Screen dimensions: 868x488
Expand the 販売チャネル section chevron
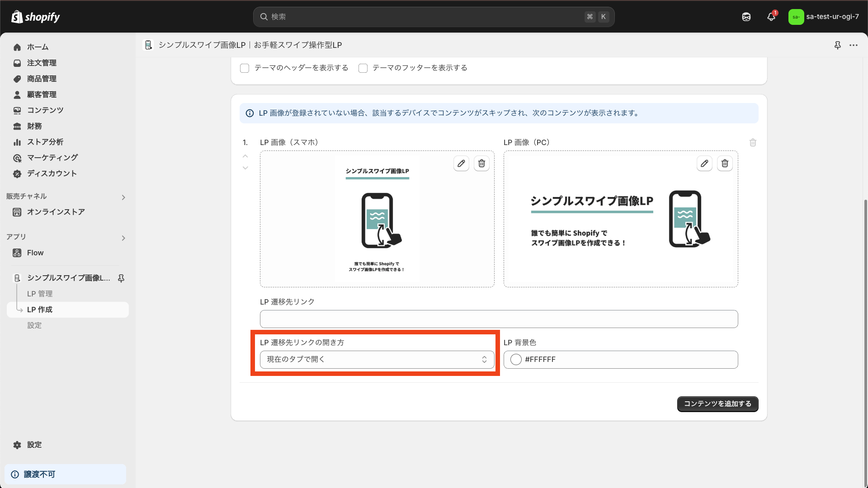pyautogui.click(x=123, y=197)
